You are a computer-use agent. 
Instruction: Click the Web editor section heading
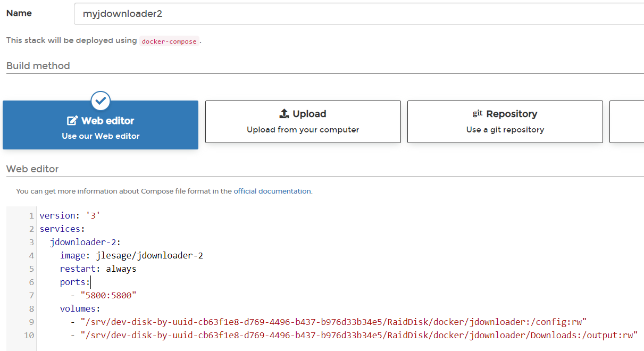click(x=32, y=169)
